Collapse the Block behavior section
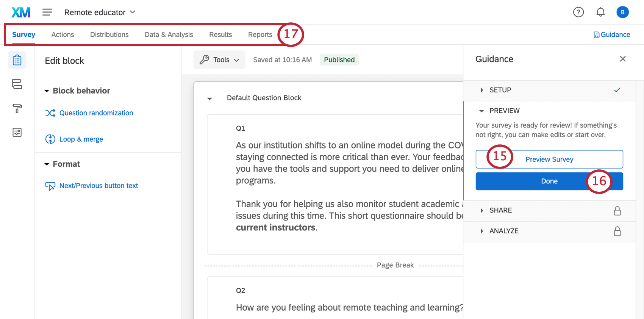Image resolution: width=644 pixels, height=319 pixels. tap(47, 91)
